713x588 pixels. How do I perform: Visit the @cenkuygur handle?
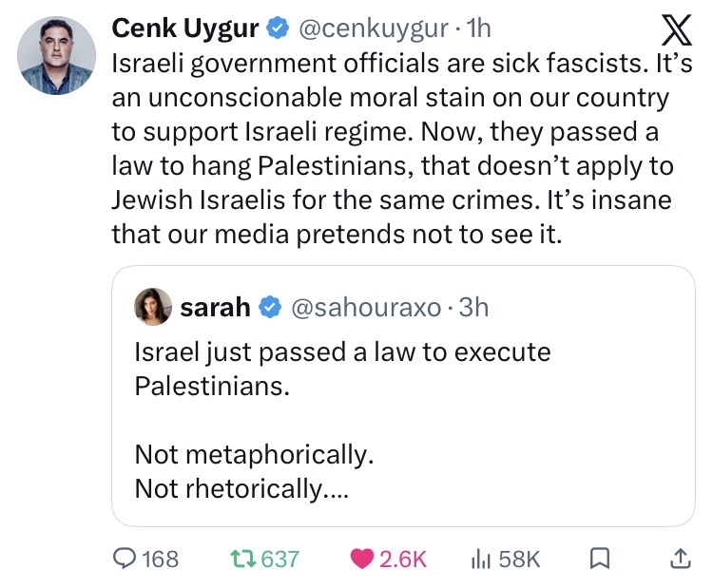(x=373, y=29)
